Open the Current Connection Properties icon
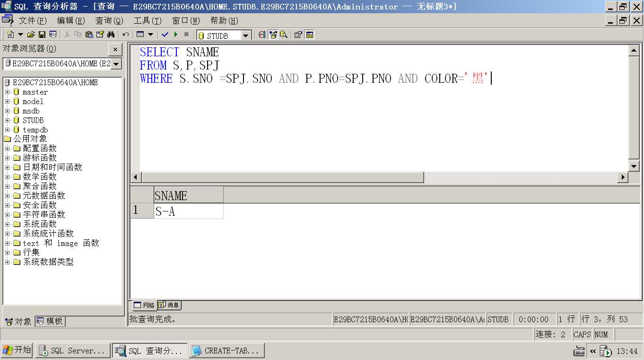 pyautogui.click(x=298, y=35)
